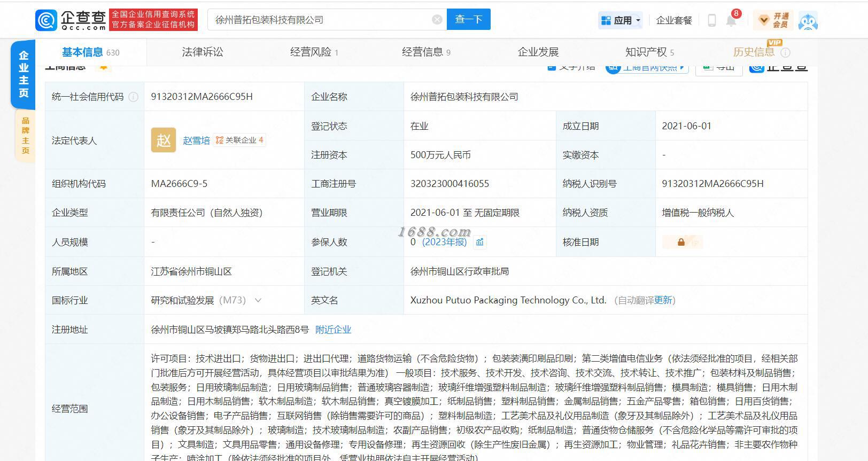Select the 企业主页 side tab
The width and height of the screenshot is (868, 461).
[24, 74]
